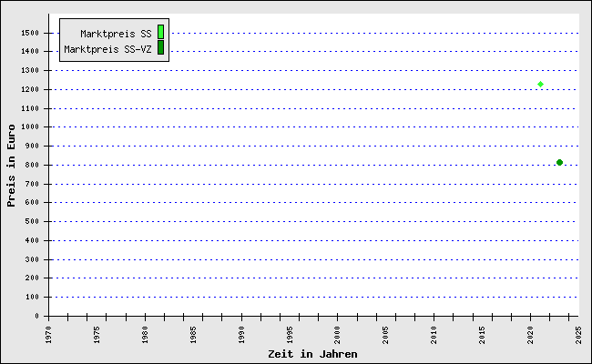
Task: Click the 900 value on the y-axis
Action: [32, 146]
